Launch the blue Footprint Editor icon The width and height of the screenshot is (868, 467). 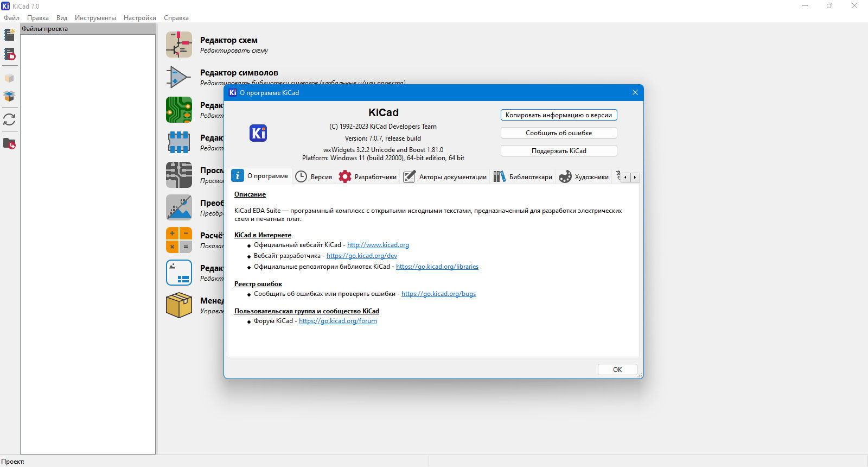(179, 142)
